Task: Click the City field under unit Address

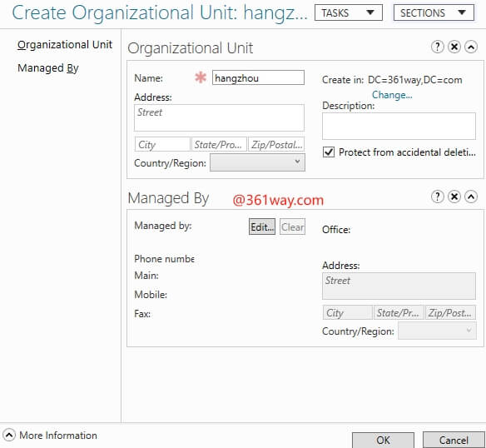Action: [162, 144]
